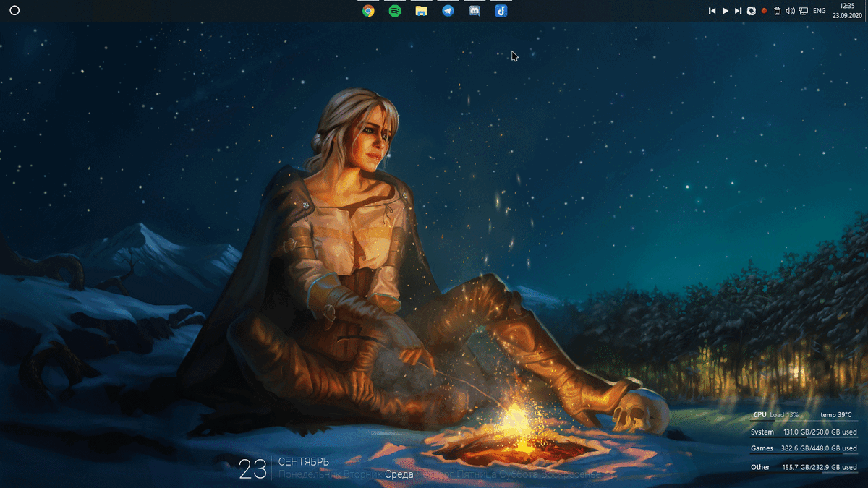Open the volume speaker control
The height and width of the screenshot is (488, 868).
click(x=790, y=11)
